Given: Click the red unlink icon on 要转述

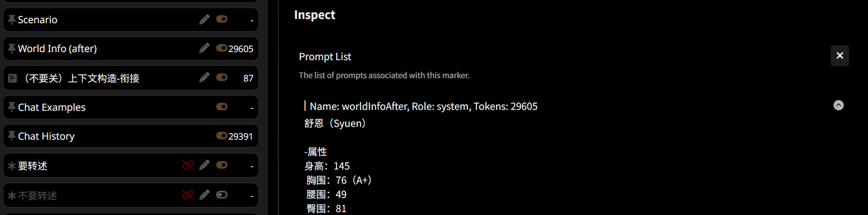Looking at the screenshot, I should 188,165.
